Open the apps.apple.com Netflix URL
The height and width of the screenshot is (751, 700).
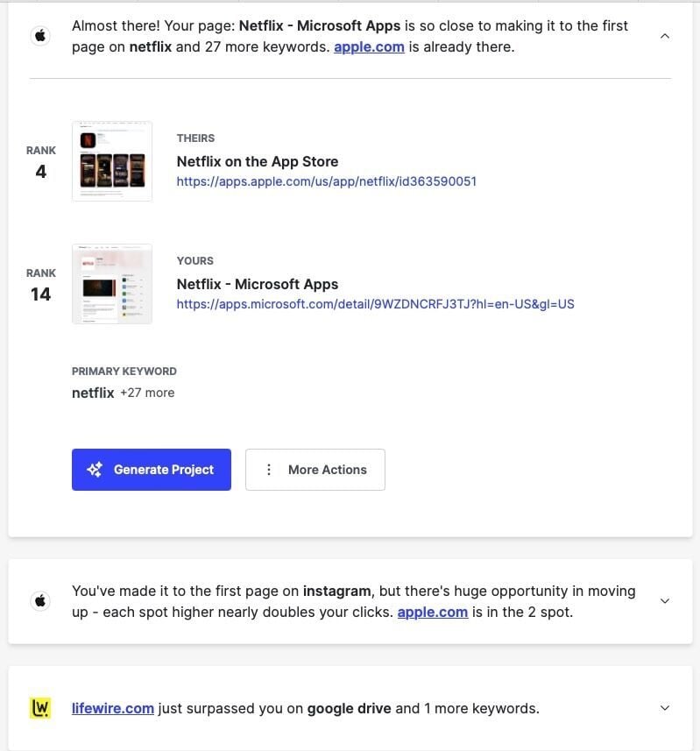click(x=327, y=181)
